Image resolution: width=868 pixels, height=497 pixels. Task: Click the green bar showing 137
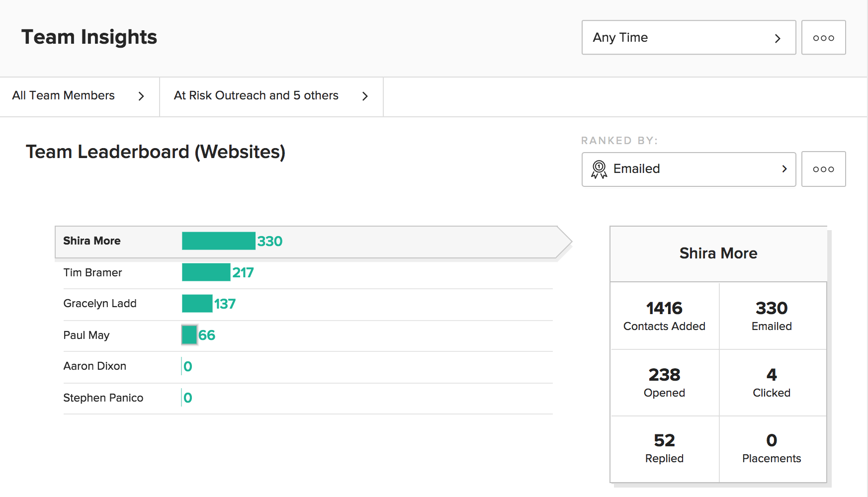(x=197, y=304)
